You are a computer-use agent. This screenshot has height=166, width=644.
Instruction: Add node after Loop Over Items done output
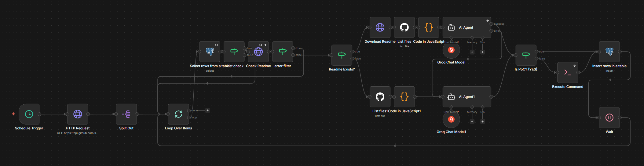click(x=207, y=110)
